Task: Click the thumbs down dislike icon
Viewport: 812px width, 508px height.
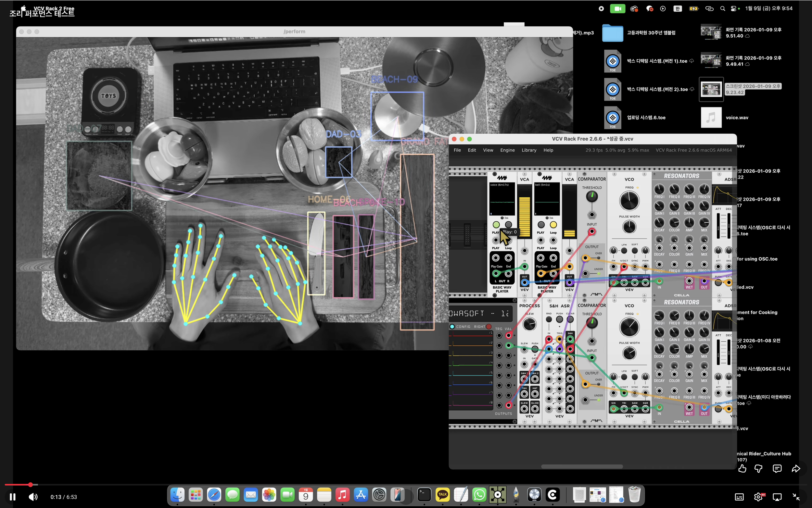Action: (x=758, y=469)
